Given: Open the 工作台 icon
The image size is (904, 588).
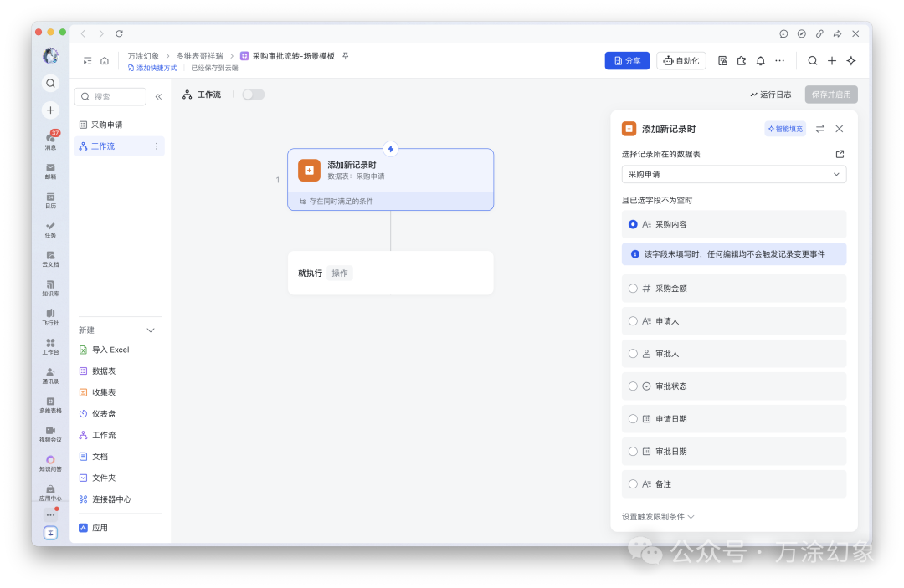Looking at the screenshot, I should point(50,346).
